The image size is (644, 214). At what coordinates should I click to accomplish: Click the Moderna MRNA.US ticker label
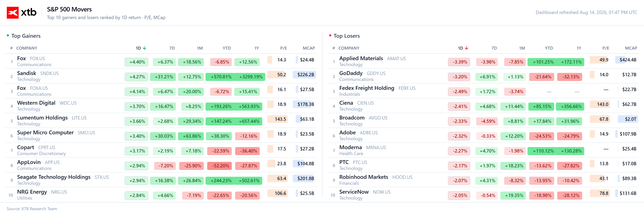(376, 147)
